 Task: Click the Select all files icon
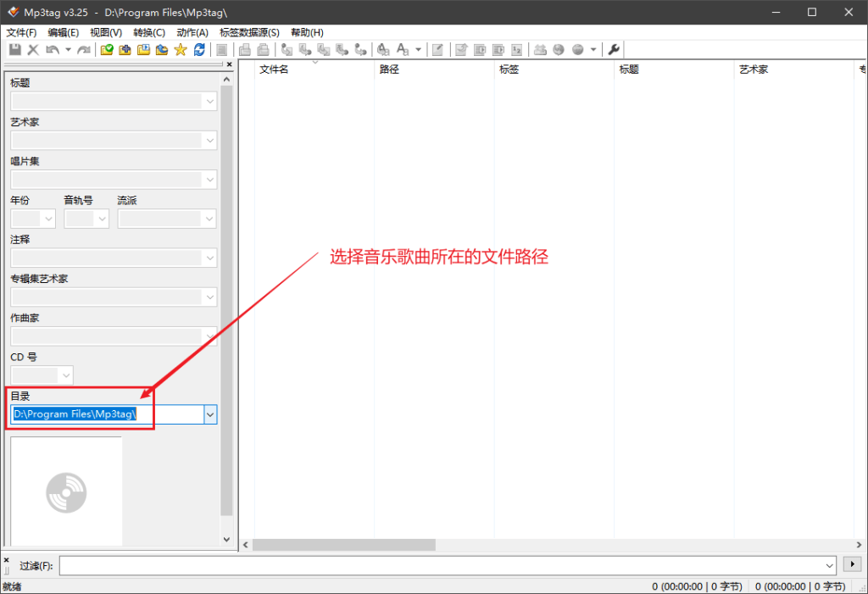click(221, 50)
